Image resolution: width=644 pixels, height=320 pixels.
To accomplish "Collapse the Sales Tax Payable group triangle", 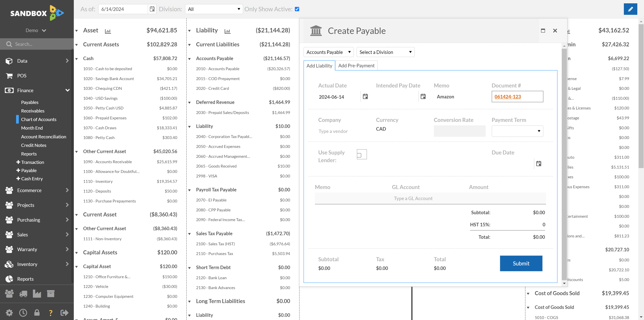I will click(190, 234).
